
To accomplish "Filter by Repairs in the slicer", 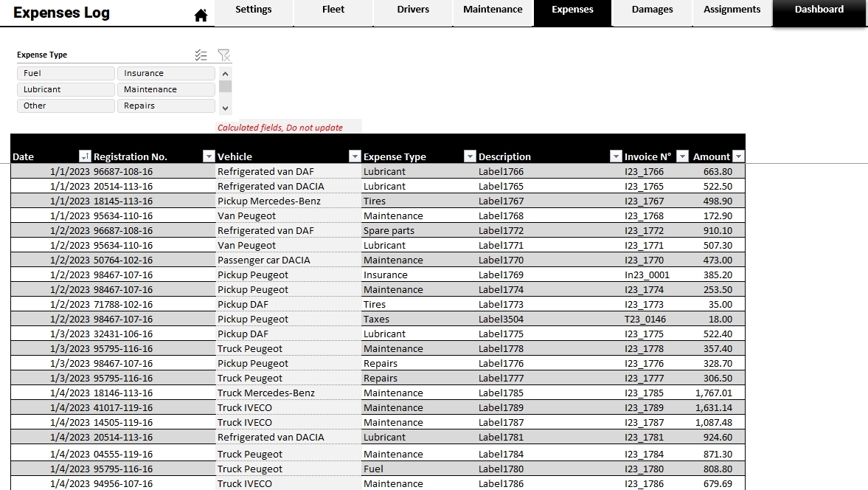I will point(166,106).
